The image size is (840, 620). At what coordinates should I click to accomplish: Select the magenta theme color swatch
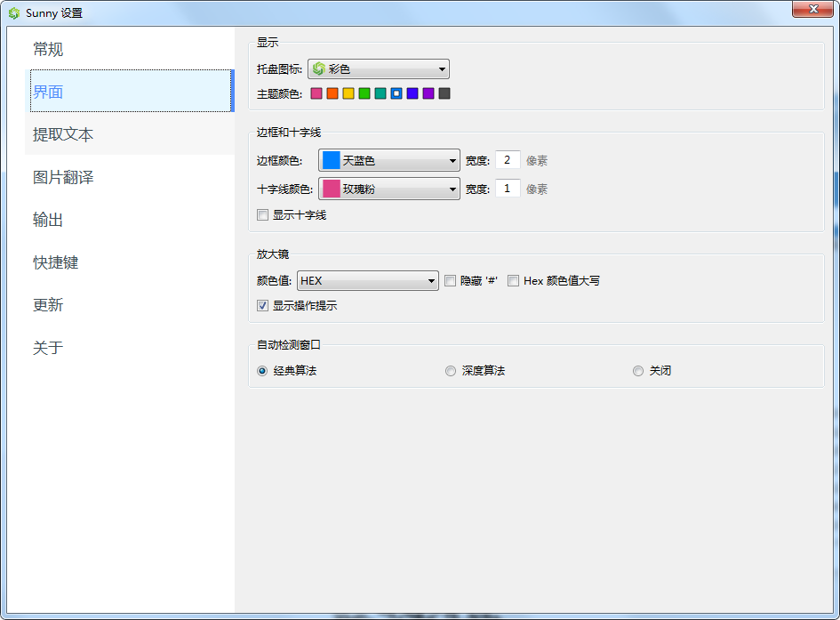(x=316, y=93)
